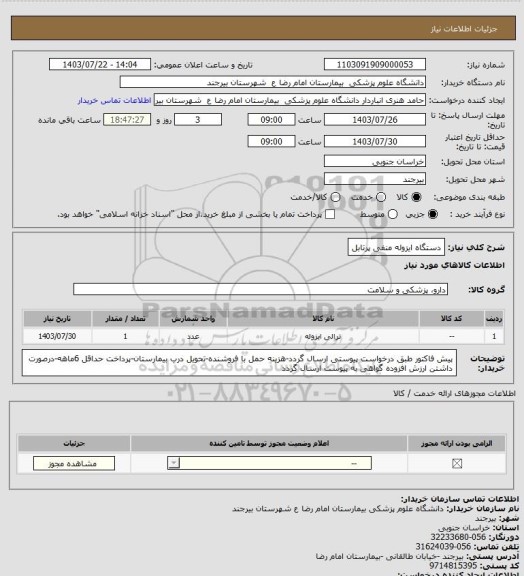
Task: Click the phone number 31624039-056
Action: 443,547
